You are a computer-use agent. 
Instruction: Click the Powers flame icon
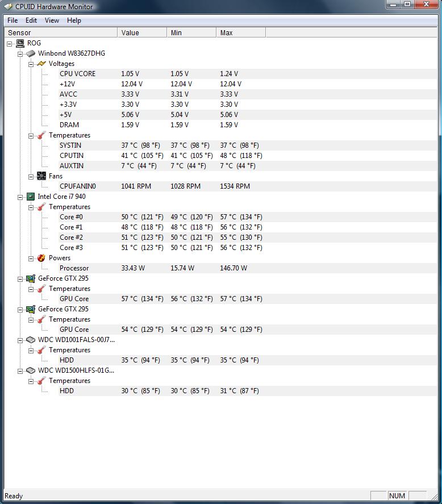point(41,258)
